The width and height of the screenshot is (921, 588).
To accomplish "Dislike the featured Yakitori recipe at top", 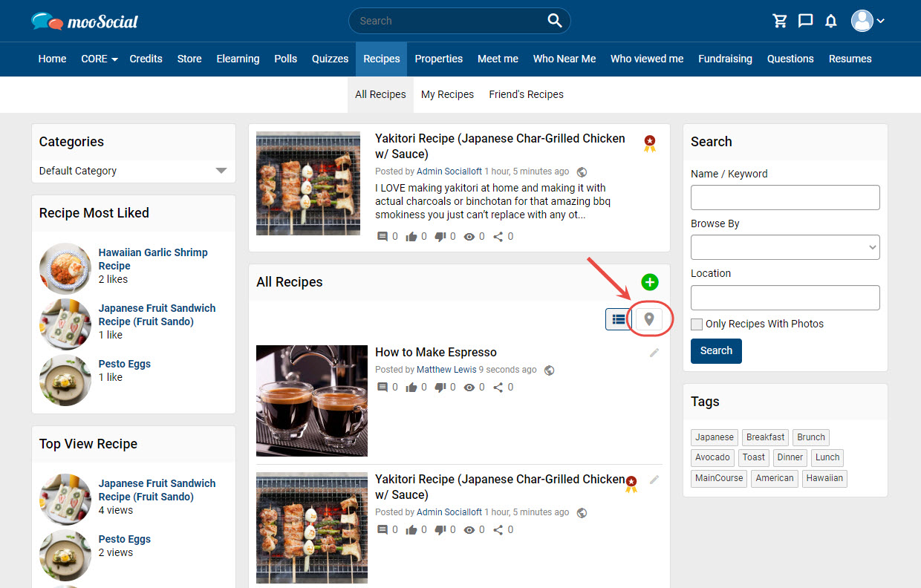I will point(440,237).
